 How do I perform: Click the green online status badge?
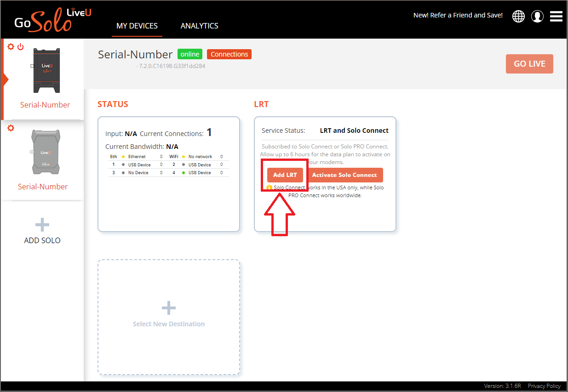[x=190, y=54]
